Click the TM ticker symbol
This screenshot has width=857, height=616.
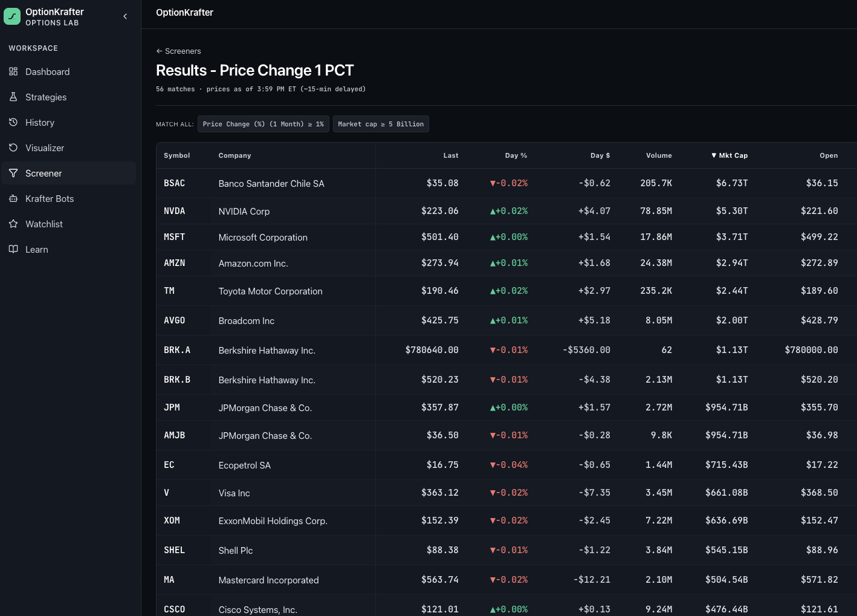pos(169,291)
